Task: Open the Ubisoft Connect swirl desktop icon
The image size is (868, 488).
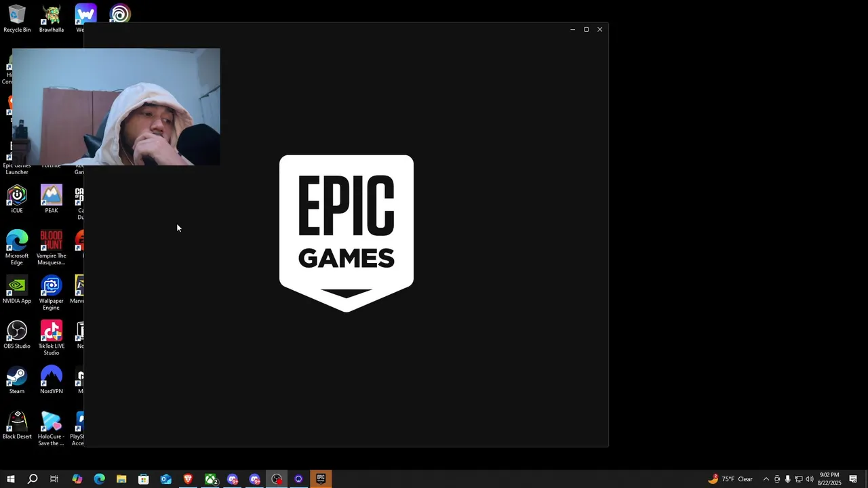Action: tap(120, 14)
